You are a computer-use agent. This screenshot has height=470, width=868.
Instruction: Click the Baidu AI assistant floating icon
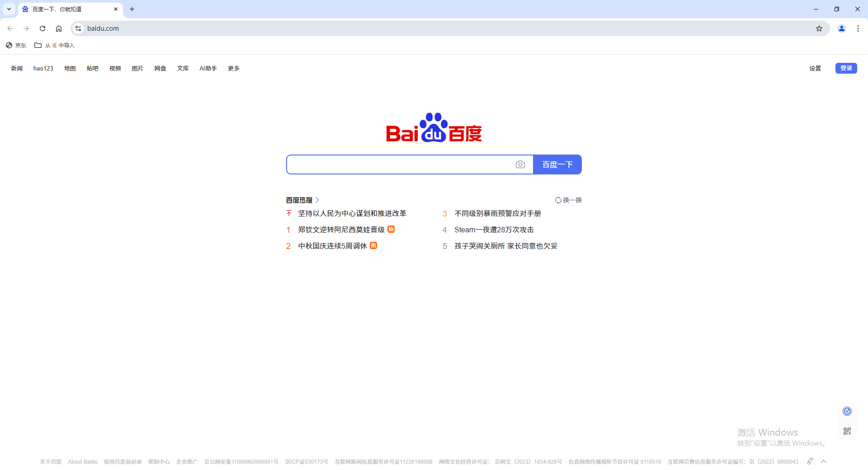pyautogui.click(x=847, y=411)
